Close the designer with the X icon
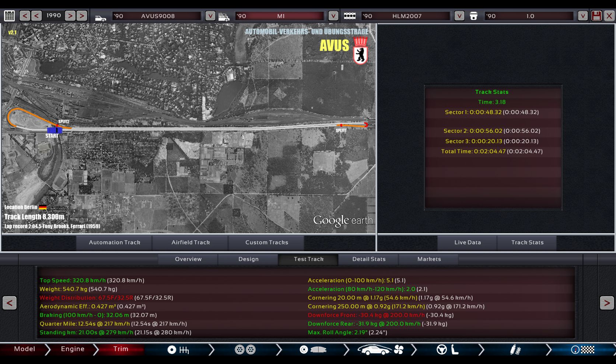The image size is (616, 364). click(609, 16)
